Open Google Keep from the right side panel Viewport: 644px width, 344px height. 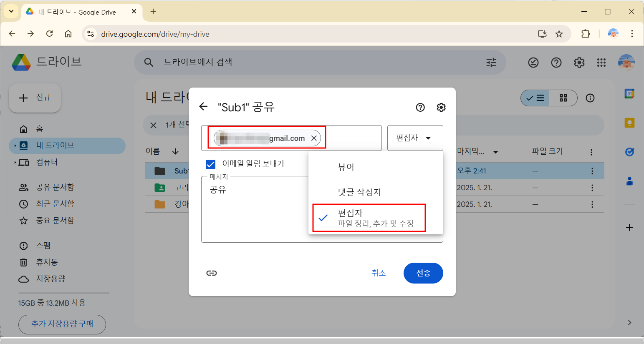[629, 123]
